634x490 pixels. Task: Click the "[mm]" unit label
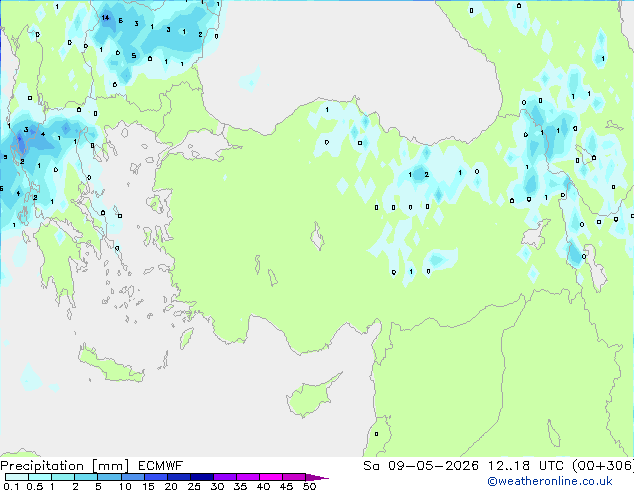[x=110, y=466]
